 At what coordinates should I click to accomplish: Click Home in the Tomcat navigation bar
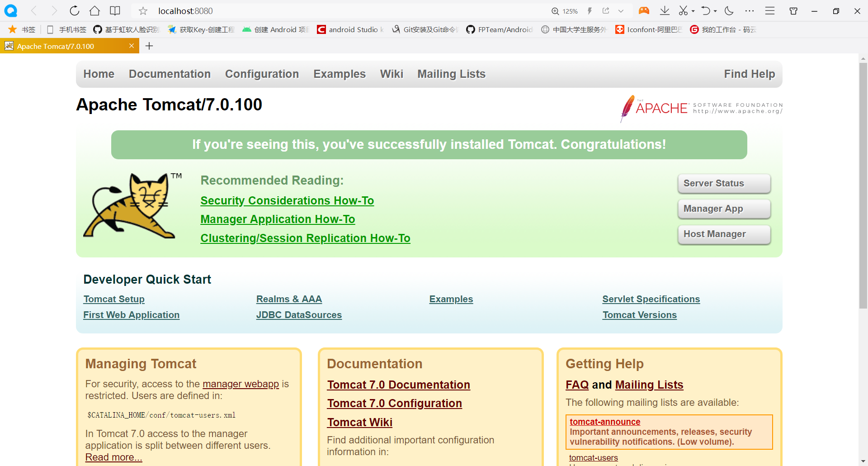tap(99, 74)
